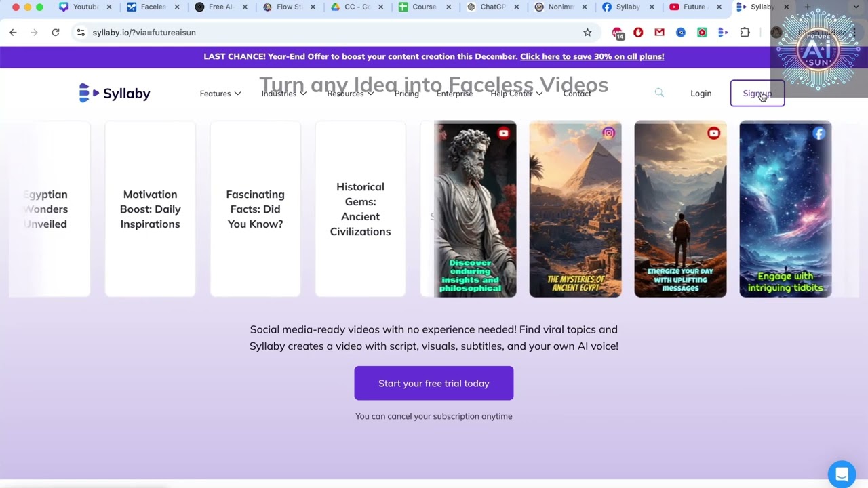This screenshot has width=868, height=488.
Task: Click the Login link
Action: click(701, 94)
